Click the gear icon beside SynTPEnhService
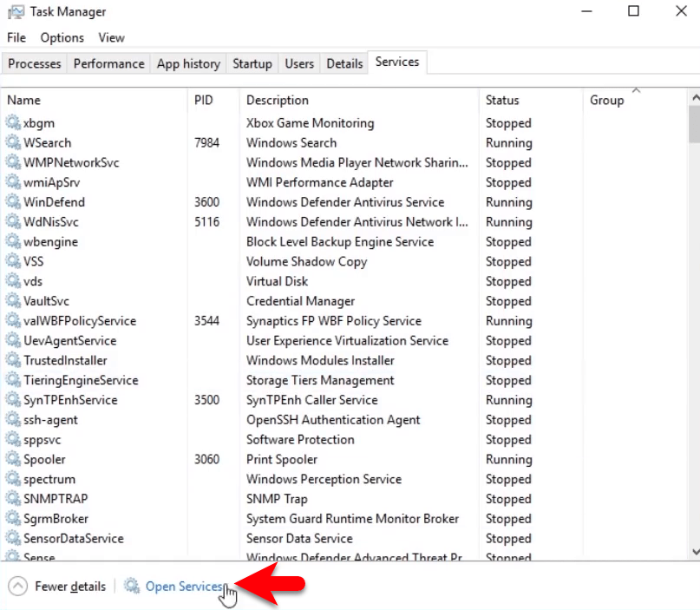This screenshot has height=610, width=700. [x=13, y=400]
